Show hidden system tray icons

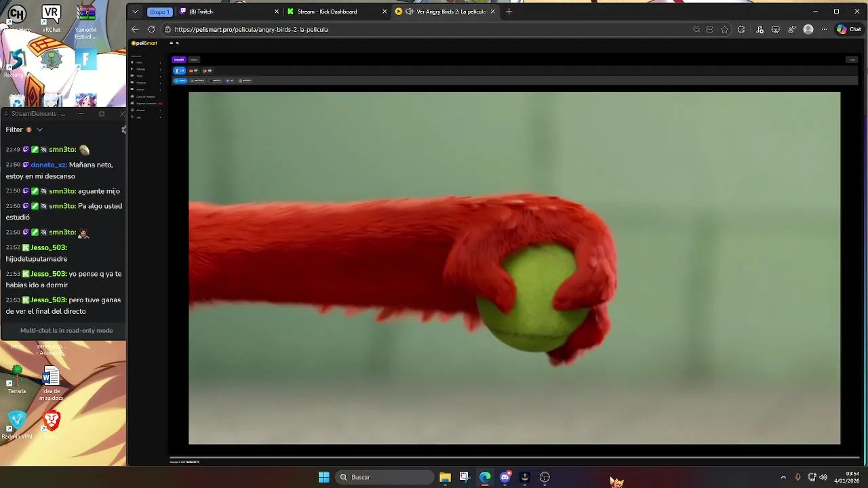(783, 477)
